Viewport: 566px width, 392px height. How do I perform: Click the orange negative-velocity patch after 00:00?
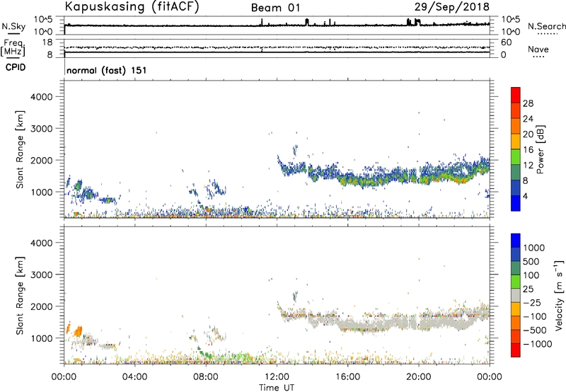click(x=78, y=330)
